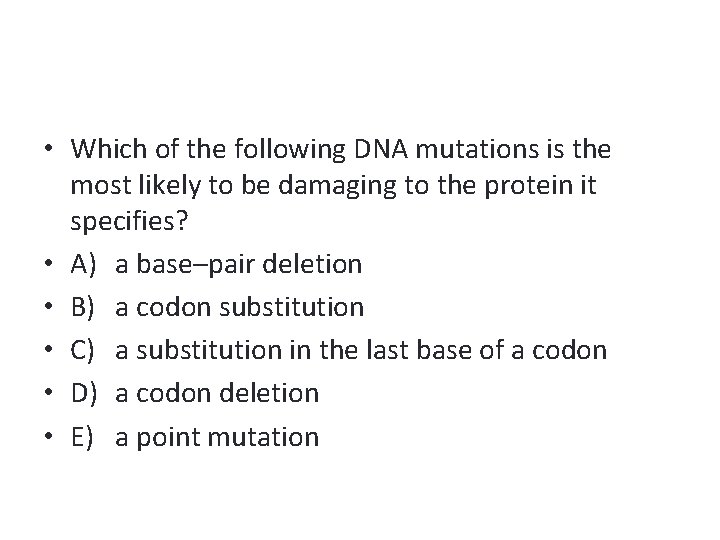Click the "C)" letter label
The width and height of the screenshot is (720, 540).
click(x=84, y=350)
